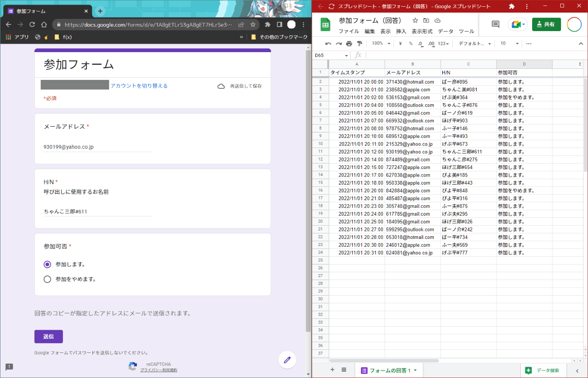Click the browser reload icon
Image resolution: width=588 pixels, height=378 pixels.
[x=32, y=24]
